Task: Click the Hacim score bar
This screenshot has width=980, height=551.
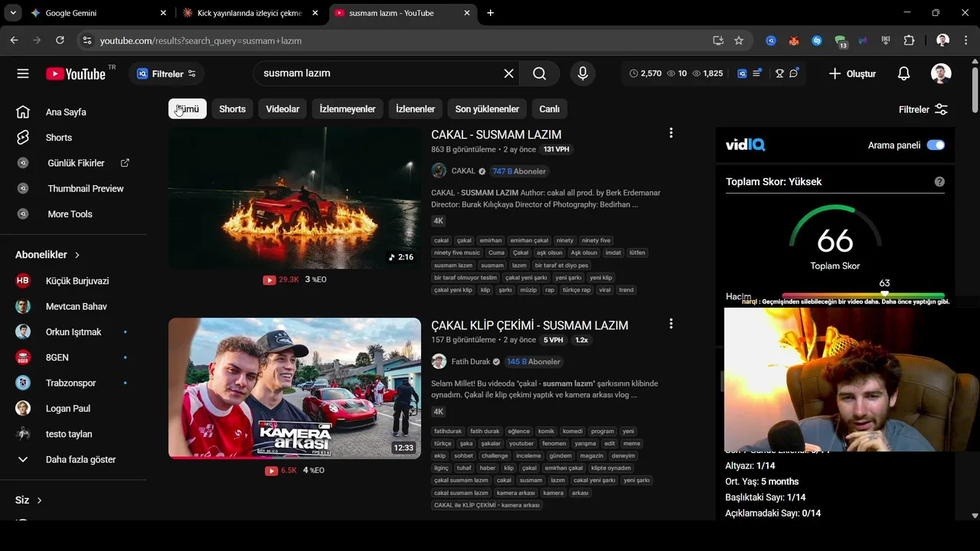Action: [x=863, y=295]
